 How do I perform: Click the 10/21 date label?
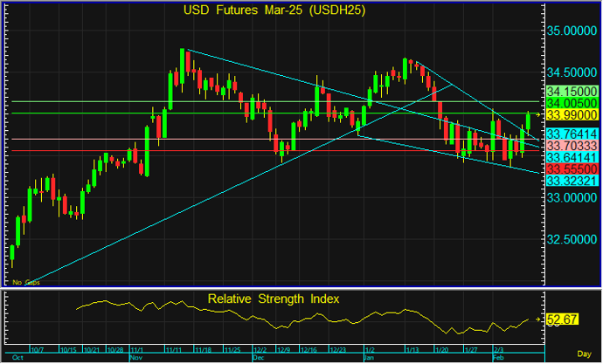coord(92,350)
